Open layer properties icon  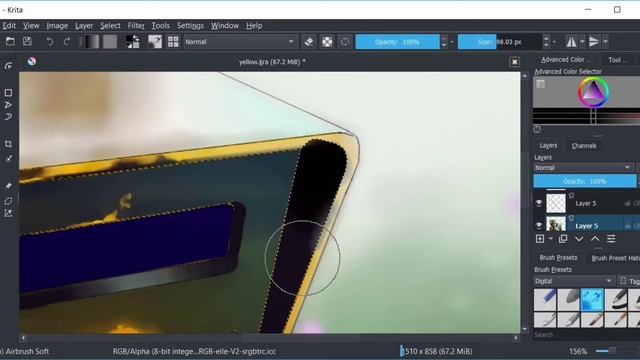[x=611, y=239]
